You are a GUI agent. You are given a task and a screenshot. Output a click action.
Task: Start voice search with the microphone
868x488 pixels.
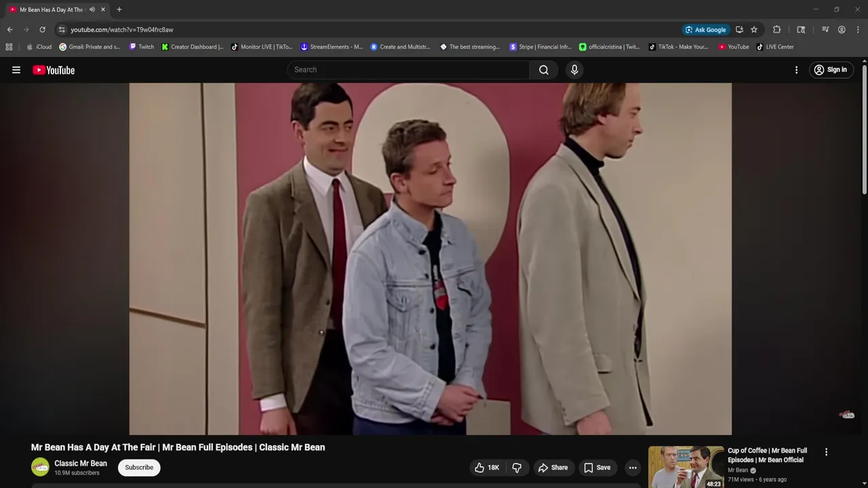pyautogui.click(x=574, y=70)
